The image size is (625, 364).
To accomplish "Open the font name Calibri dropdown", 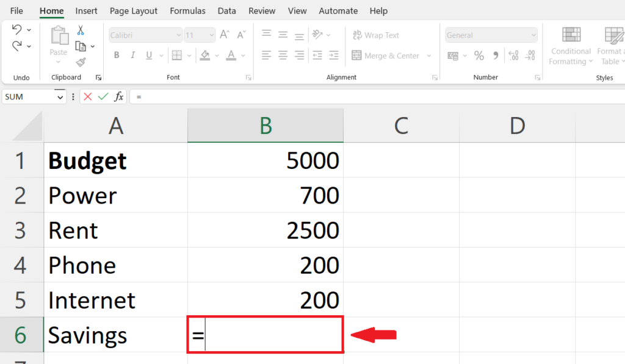I will pos(179,35).
